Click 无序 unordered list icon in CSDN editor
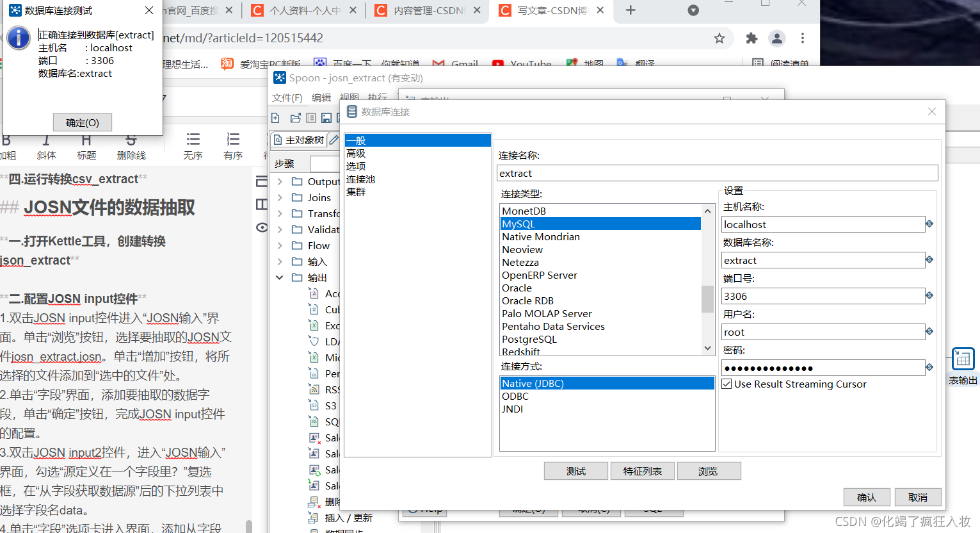Screen dimensions: 980x533 (193, 140)
